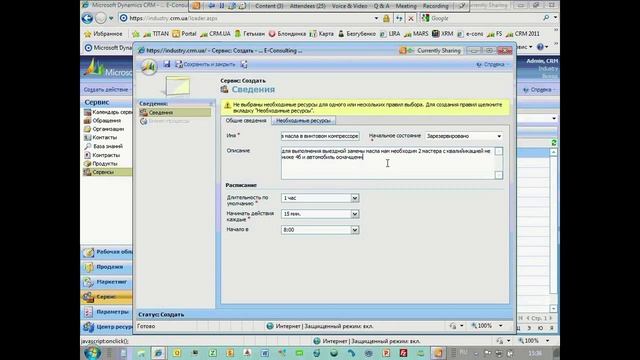This screenshot has width=640, height=360.
Task: Open the XRM bookmark
Action: point(442,34)
